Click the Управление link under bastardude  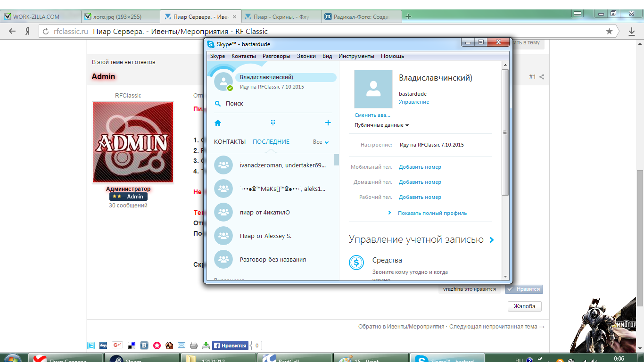414,102
